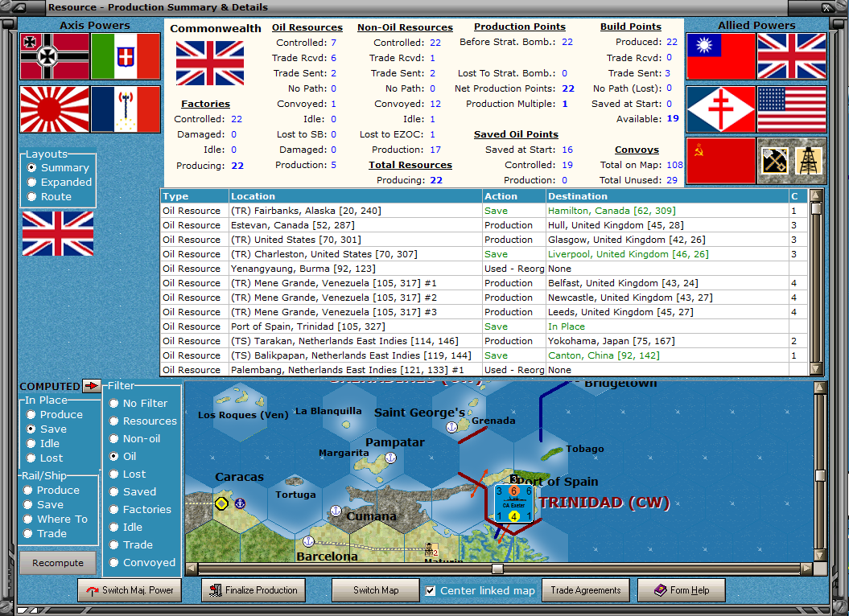849x616 pixels.
Task: Open Trade Agreements
Action: [x=586, y=590]
